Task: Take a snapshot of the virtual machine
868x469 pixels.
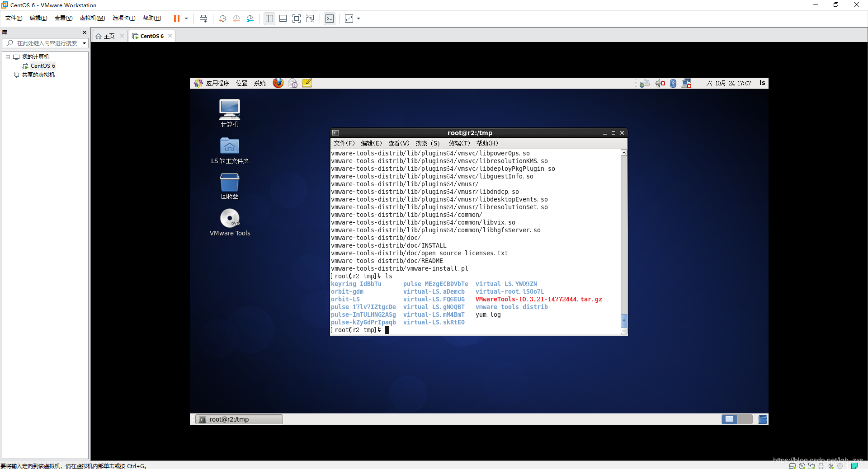Action: pos(223,19)
